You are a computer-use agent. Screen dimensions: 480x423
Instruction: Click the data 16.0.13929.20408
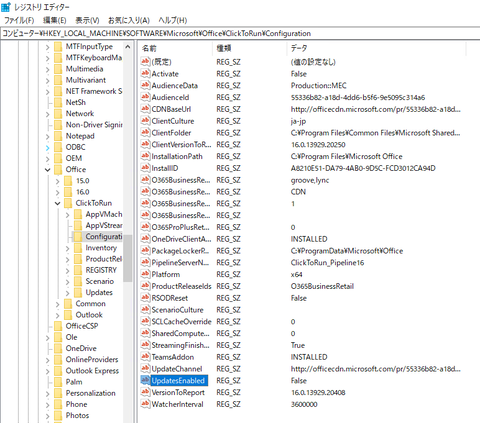point(318,392)
